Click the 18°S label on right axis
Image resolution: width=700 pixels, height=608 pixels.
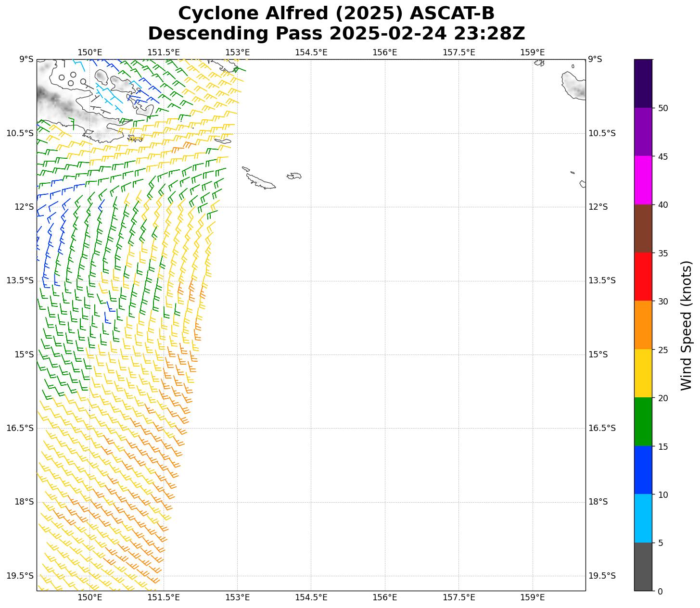click(x=598, y=502)
